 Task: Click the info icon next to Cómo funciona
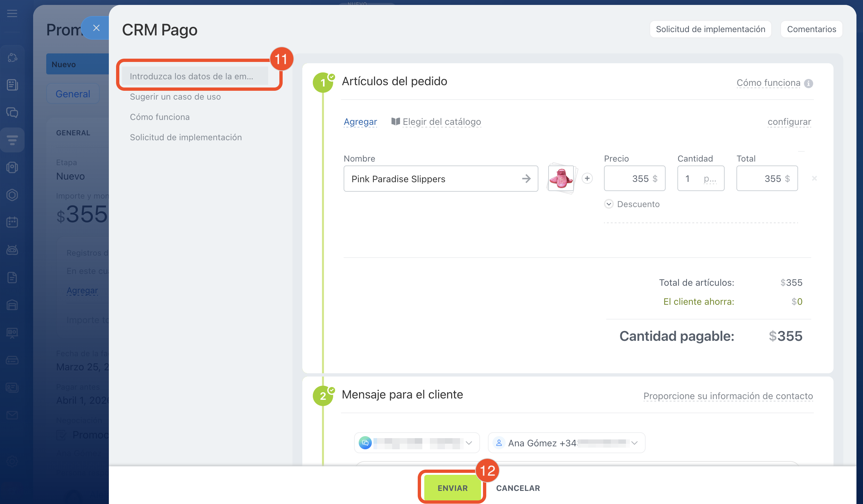pyautogui.click(x=808, y=83)
